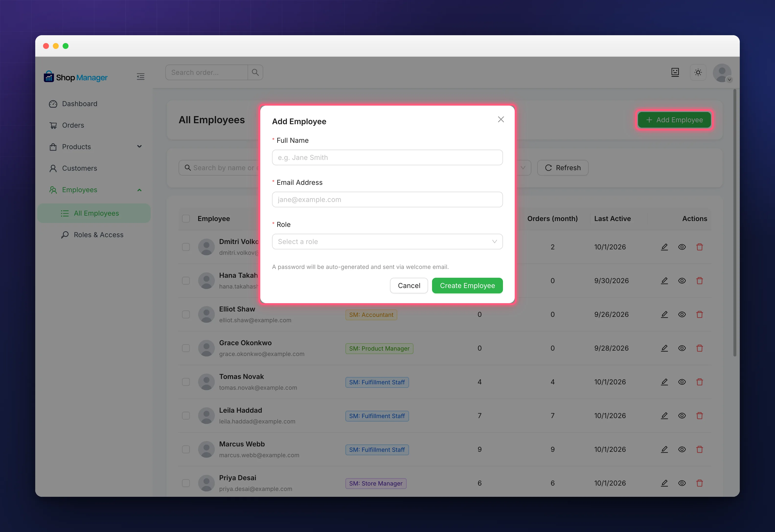The width and height of the screenshot is (775, 532).
Task: Delete Leila Haddad trash icon
Action: point(700,415)
